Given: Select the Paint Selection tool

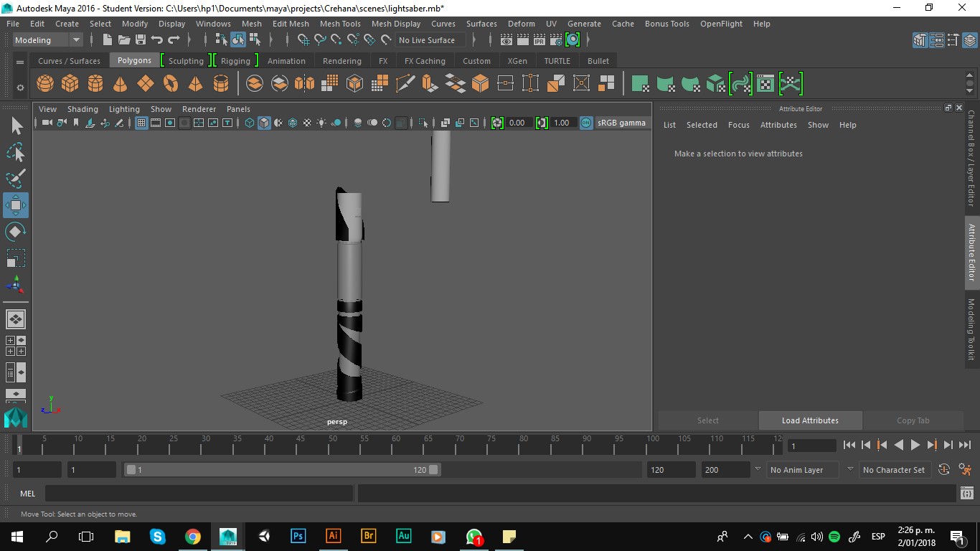Looking at the screenshot, I should point(16,179).
